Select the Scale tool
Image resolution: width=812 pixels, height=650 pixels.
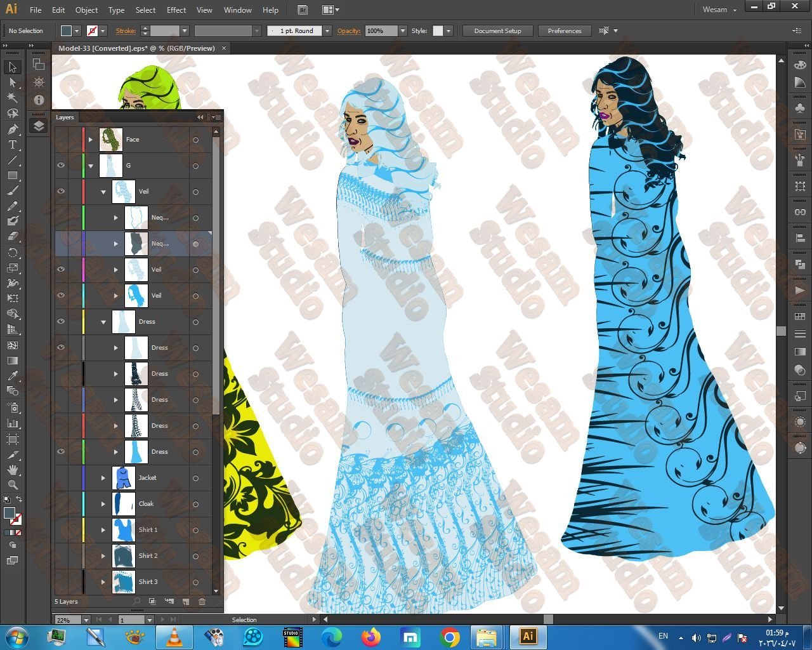point(13,268)
